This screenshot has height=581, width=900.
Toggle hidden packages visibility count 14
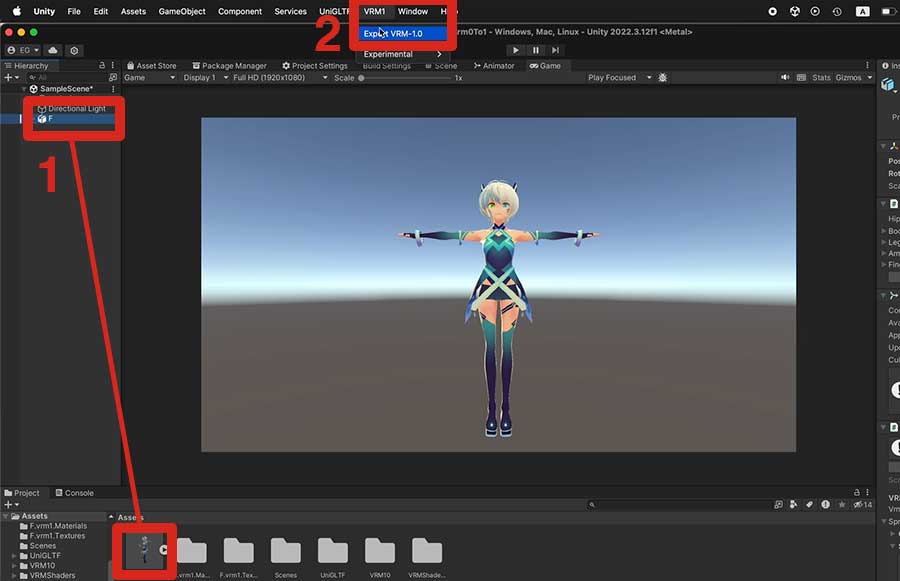pos(862,505)
